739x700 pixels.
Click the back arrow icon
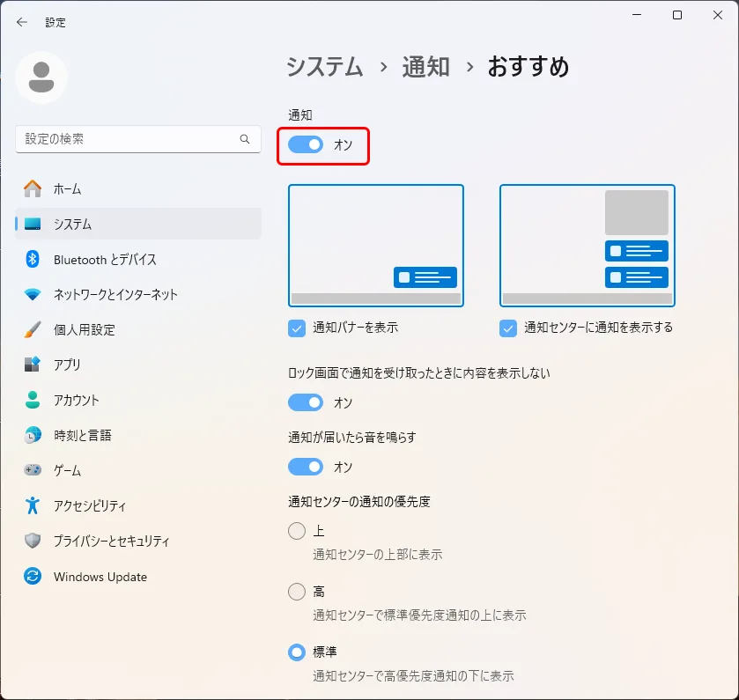(22, 22)
